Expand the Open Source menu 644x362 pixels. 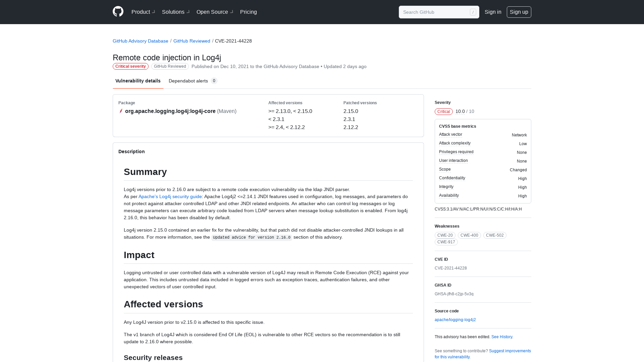[x=215, y=12]
